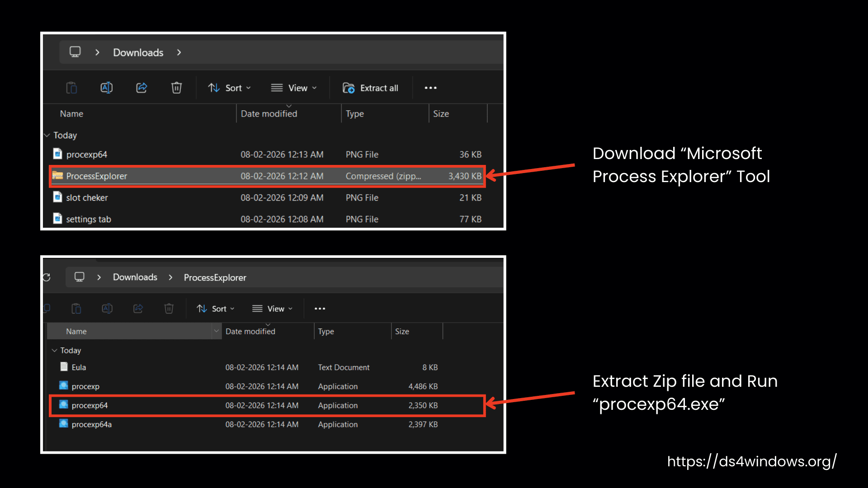Open the more options ellipsis in upper window
Screen dimensions: 868x488
(x=430, y=88)
